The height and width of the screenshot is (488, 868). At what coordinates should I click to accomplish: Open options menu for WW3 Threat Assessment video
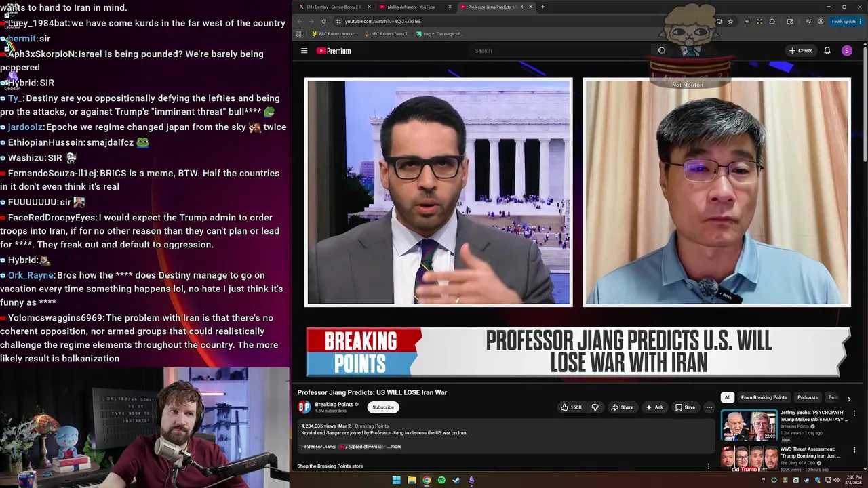point(854,450)
